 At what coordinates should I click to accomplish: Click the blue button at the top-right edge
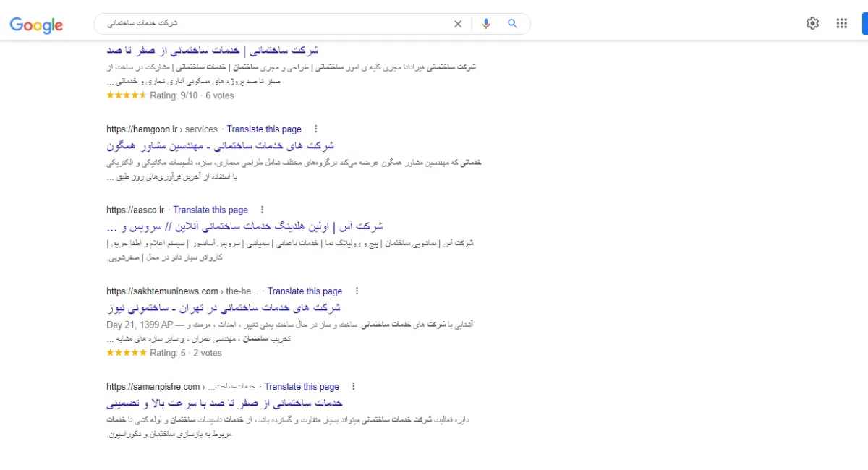pos(864,23)
